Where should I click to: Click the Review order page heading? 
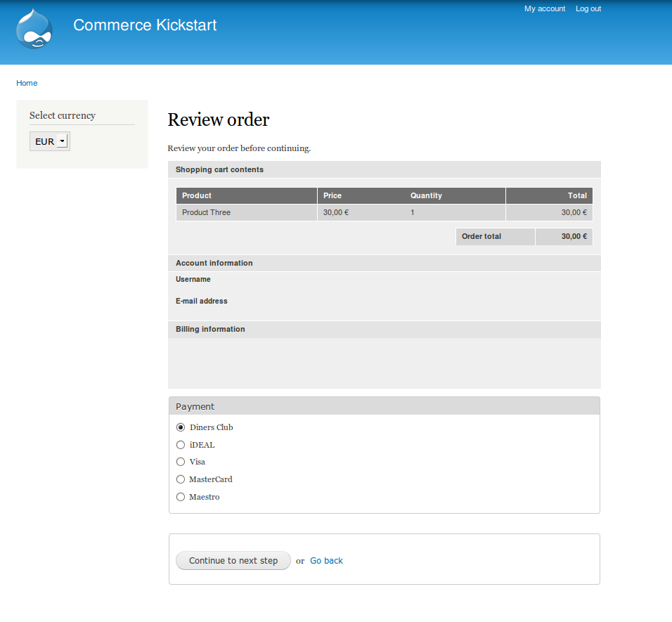[218, 119]
